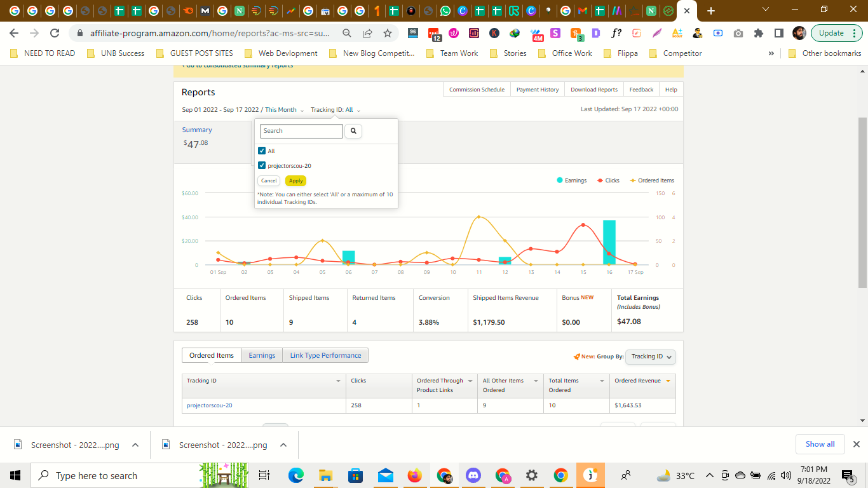
Task: Click the Chrome profile avatar
Action: click(x=800, y=33)
